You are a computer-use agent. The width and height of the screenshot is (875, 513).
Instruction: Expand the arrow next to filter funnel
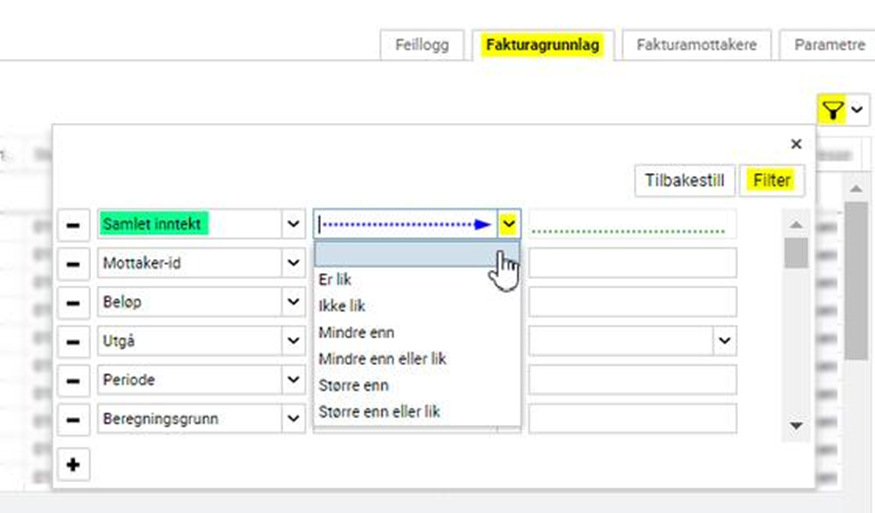[857, 109]
